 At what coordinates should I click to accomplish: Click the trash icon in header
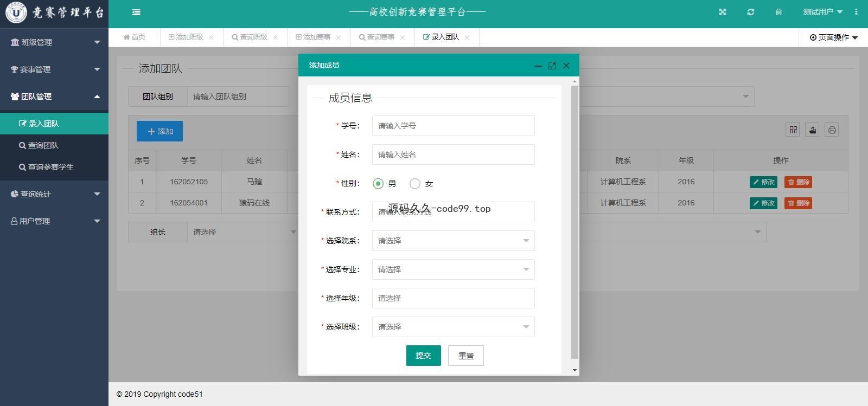coord(778,12)
